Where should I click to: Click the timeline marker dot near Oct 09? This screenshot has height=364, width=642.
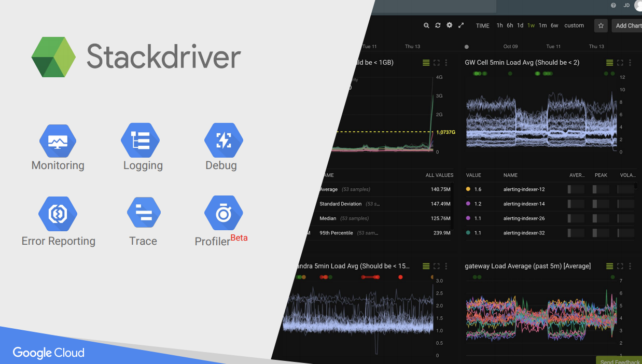pyautogui.click(x=467, y=47)
